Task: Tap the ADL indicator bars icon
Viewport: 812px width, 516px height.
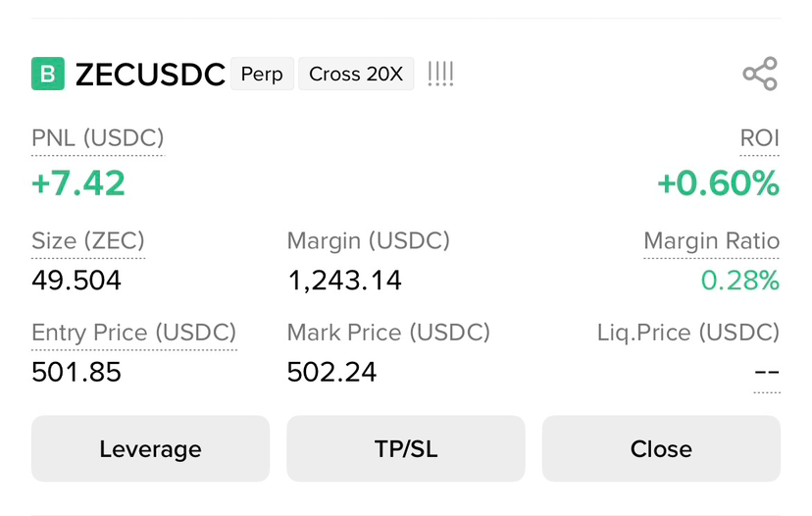Action: click(x=440, y=74)
